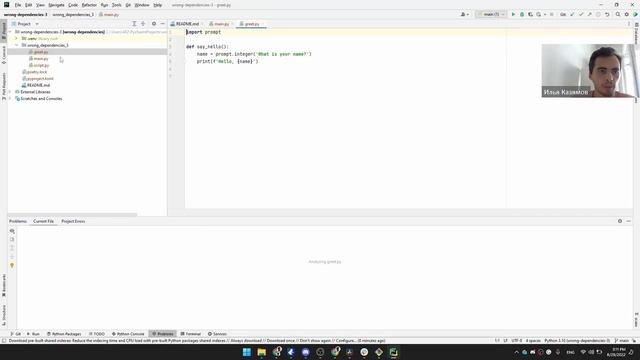Toggle the Bookmarks side tool window
This screenshot has height=360, width=640.
point(4,286)
